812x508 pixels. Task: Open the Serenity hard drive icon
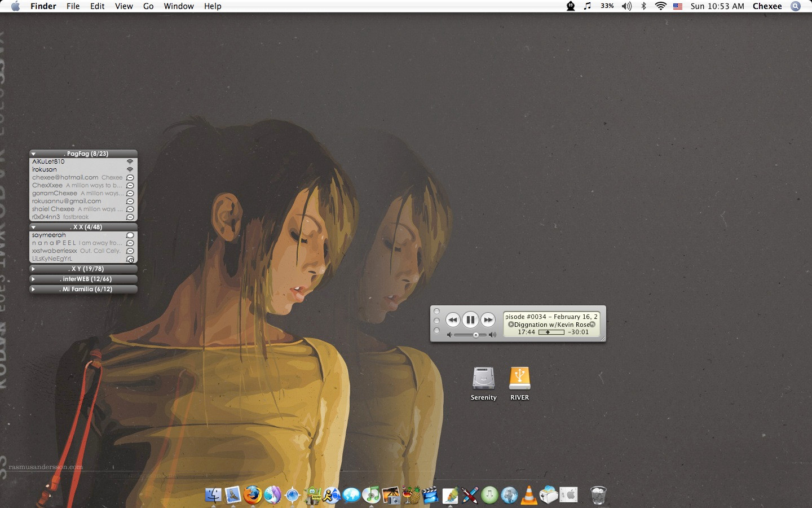tap(483, 378)
